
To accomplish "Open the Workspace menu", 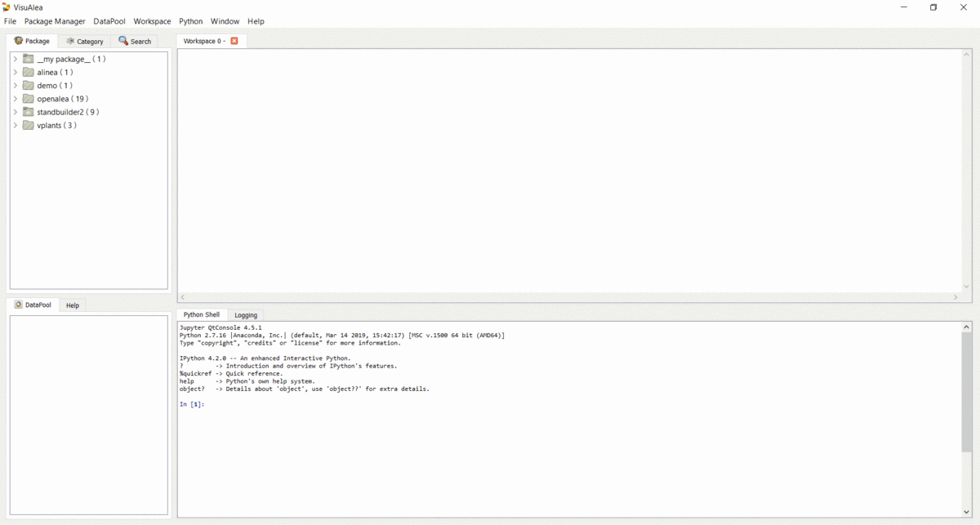I will pos(152,21).
